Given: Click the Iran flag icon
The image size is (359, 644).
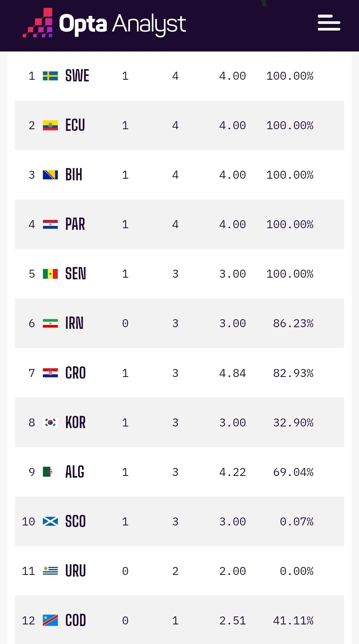Looking at the screenshot, I should coord(50,323).
